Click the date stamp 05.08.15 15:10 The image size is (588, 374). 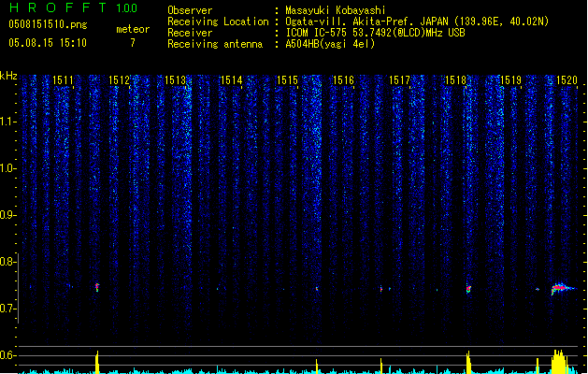[x=48, y=43]
